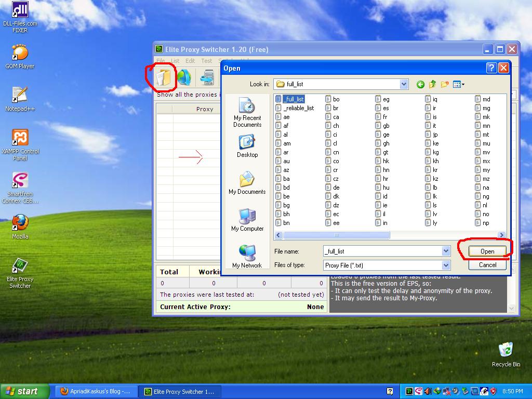Expand the Files of type dropdown

click(446, 265)
